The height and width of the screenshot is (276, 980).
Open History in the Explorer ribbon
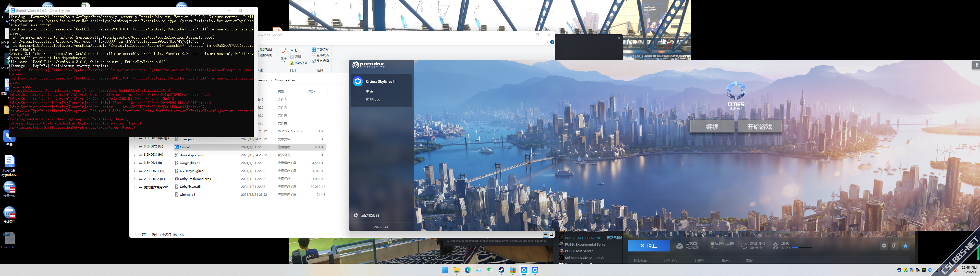298,63
